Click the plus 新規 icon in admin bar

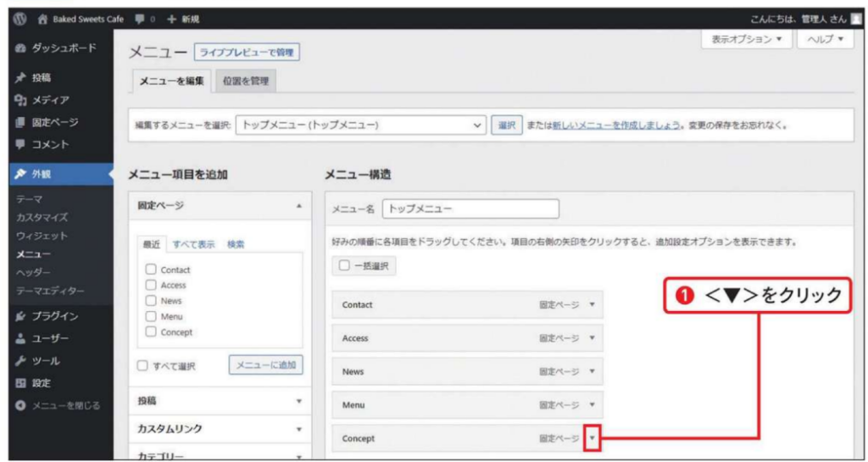click(171, 19)
